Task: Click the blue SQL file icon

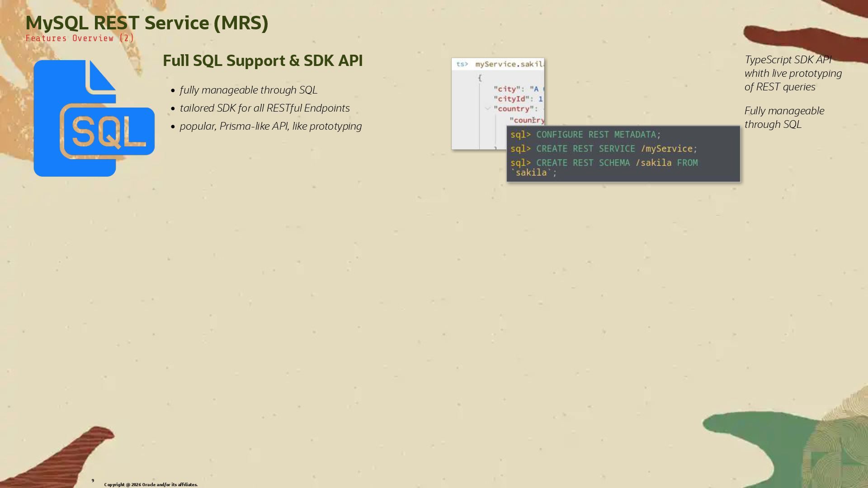Action: tap(94, 118)
